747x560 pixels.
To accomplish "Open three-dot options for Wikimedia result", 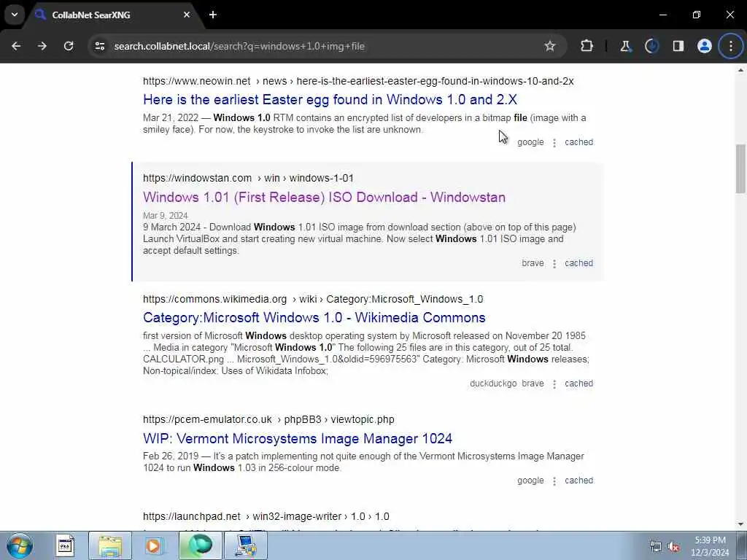I will 554,384.
